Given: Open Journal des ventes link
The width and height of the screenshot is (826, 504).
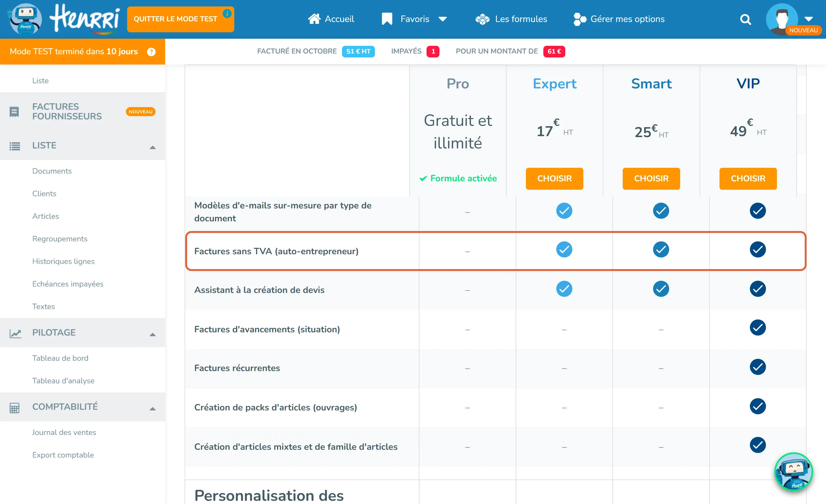Looking at the screenshot, I should click(64, 432).
